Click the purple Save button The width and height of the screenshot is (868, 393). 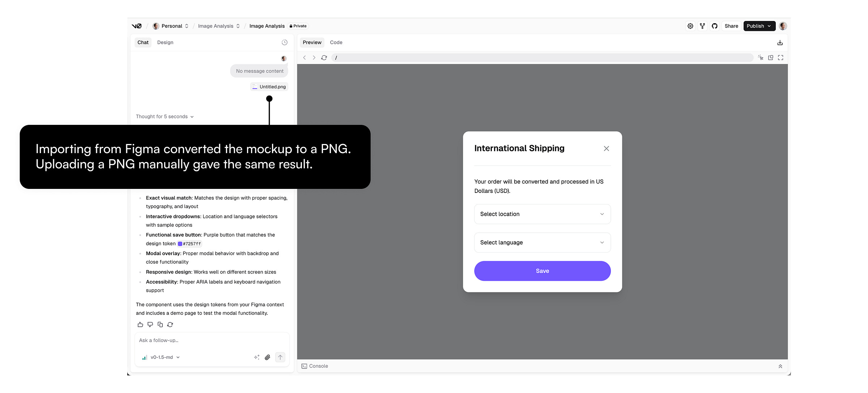[x=542, y=271]
